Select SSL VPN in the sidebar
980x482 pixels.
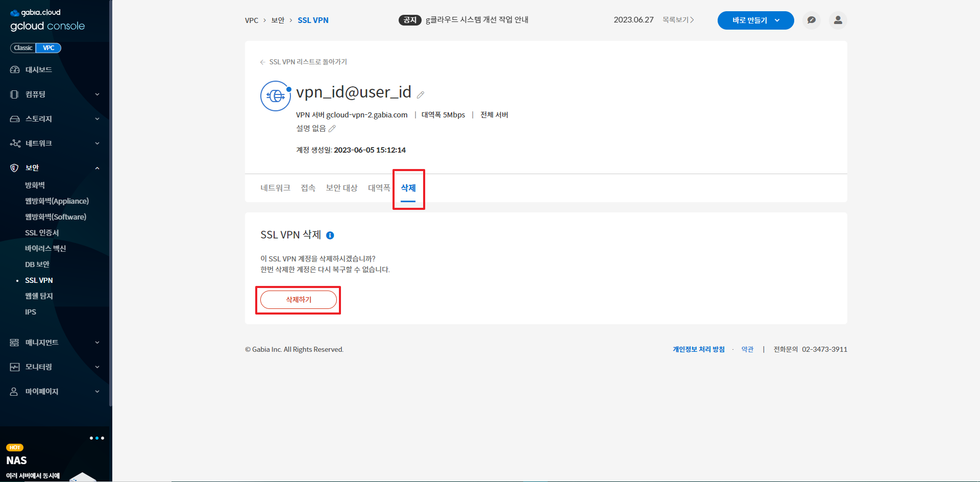pyautogui.click(x=39, y=280)
